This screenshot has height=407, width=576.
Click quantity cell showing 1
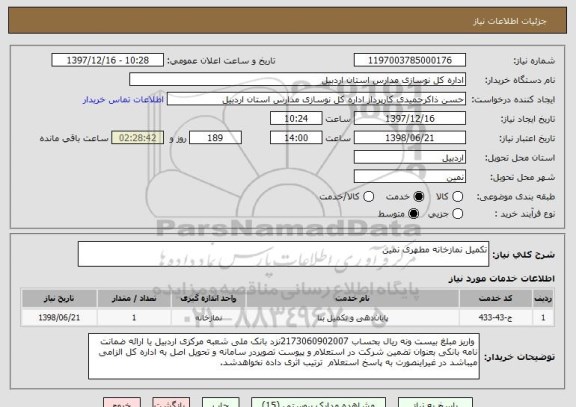click(134, 317)
